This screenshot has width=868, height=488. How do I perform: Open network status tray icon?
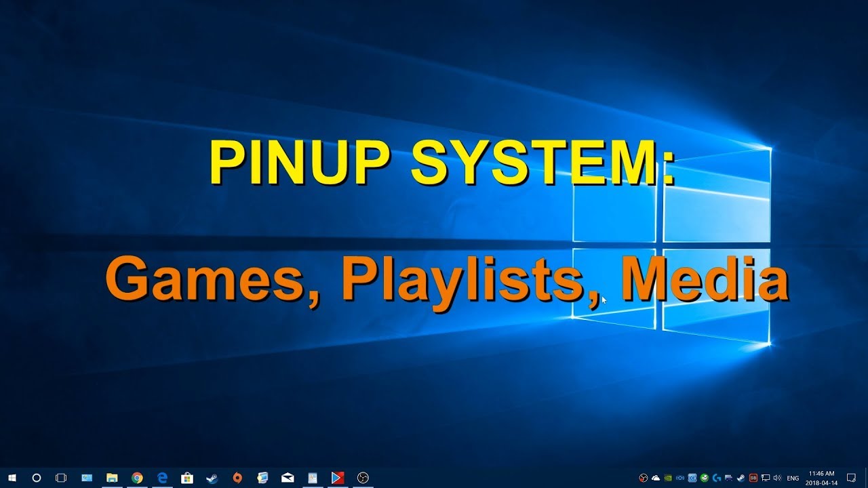click(x=766, y=478)
